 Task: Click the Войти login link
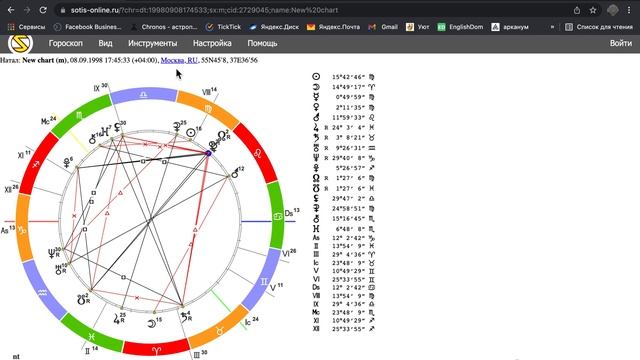click(x=621, y=43)
